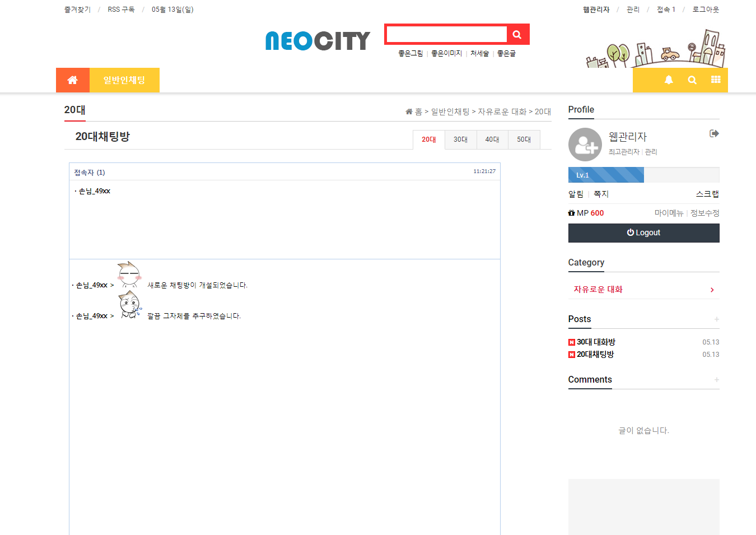Go to the home page via house icon

point(73,80)
